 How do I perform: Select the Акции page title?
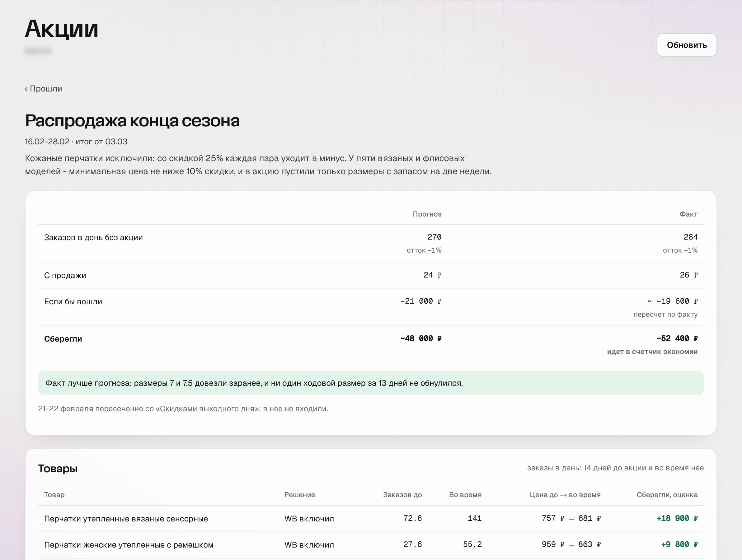coord(62,29)
